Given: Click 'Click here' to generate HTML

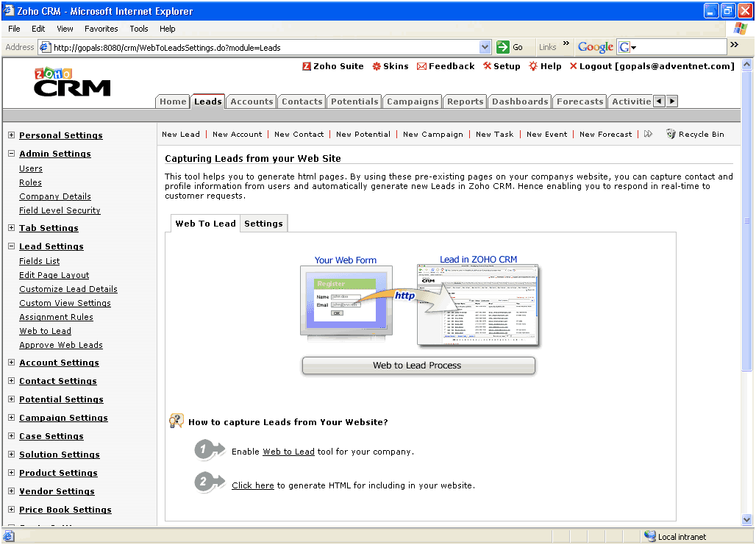Looking at the screenshot, I should pyautogui.click(x=253, y=485).
